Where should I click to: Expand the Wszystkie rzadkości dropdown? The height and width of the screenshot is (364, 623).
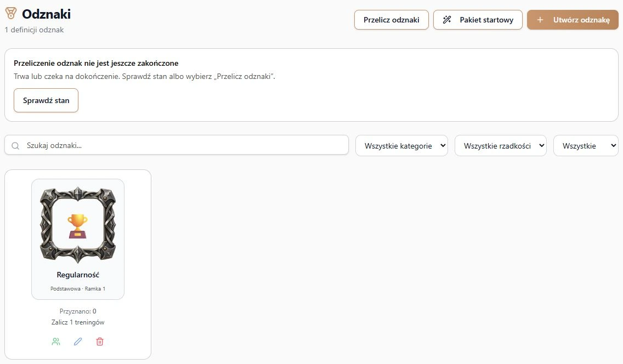[501, 146]
